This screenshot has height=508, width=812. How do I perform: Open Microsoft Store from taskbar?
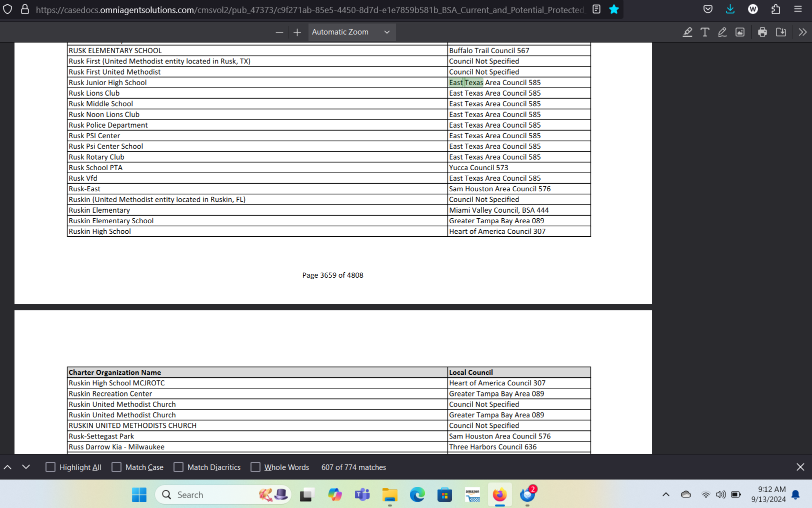coord(444,494)
